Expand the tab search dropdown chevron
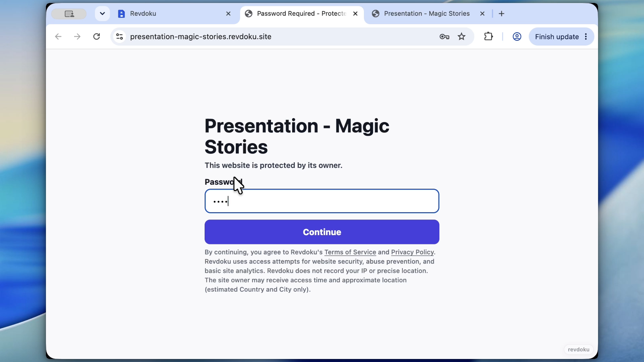 (x=102, y=14)
